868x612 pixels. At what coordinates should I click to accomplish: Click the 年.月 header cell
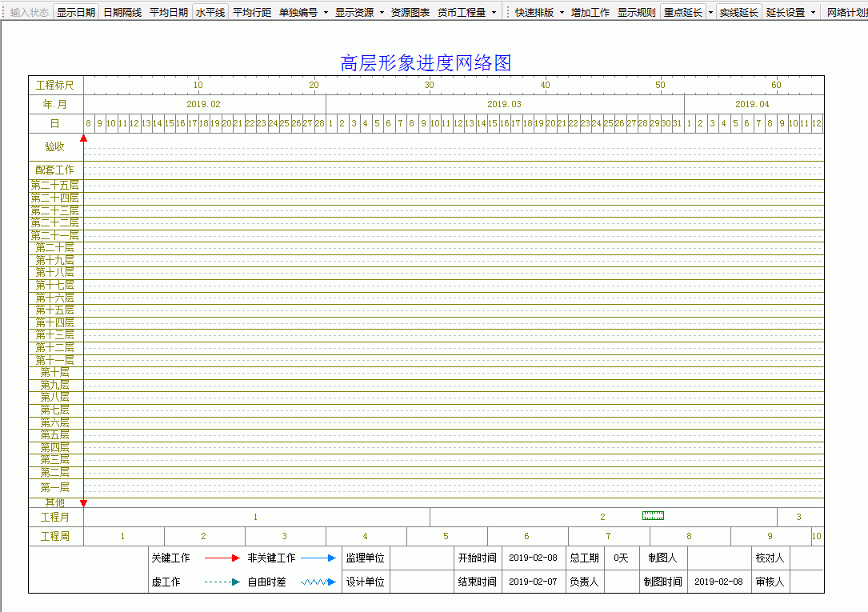(x=55, y=104)
